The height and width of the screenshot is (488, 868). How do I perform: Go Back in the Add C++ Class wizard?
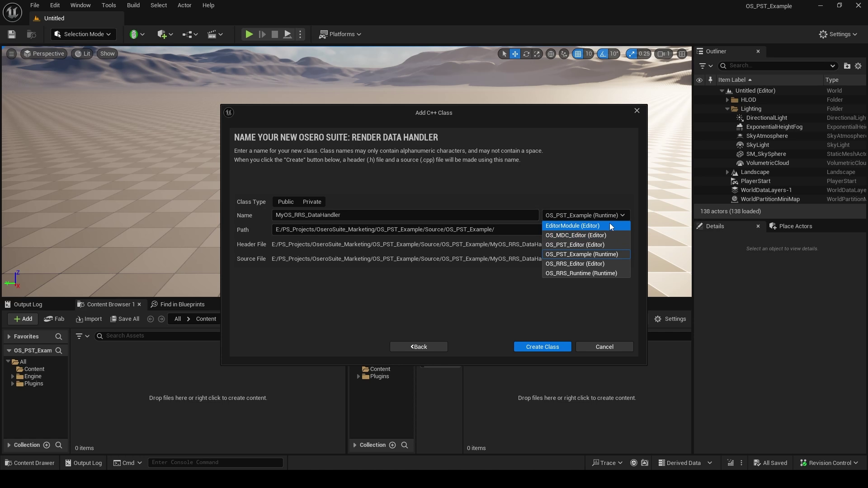point(419,347)
